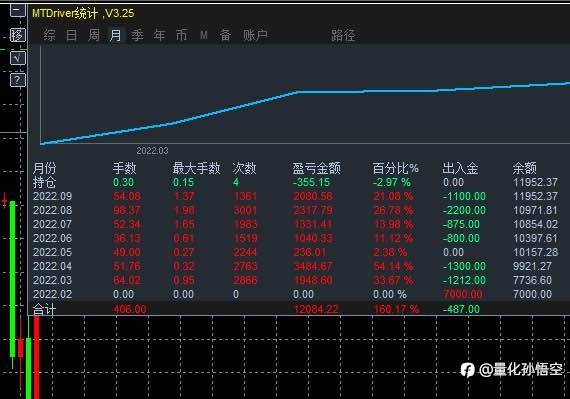This screenshot has height=399, width=570.
Task: Select the 2022.02 month row label
Action: click(52, 294)
